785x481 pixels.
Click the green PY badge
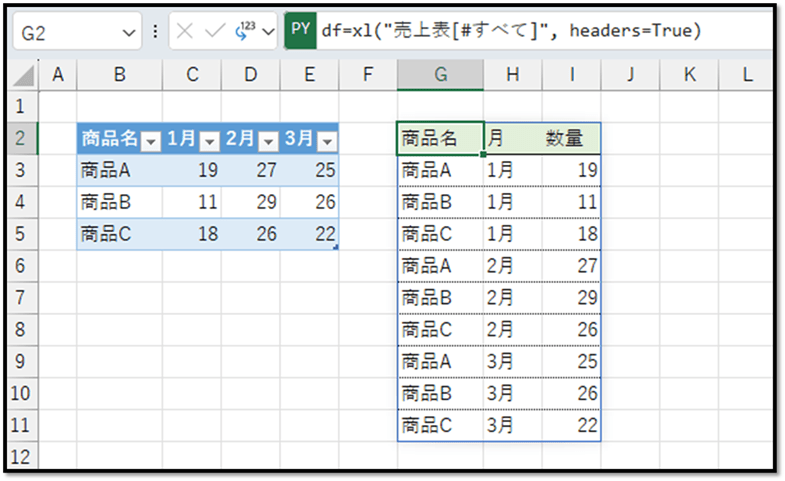[299, 31]
